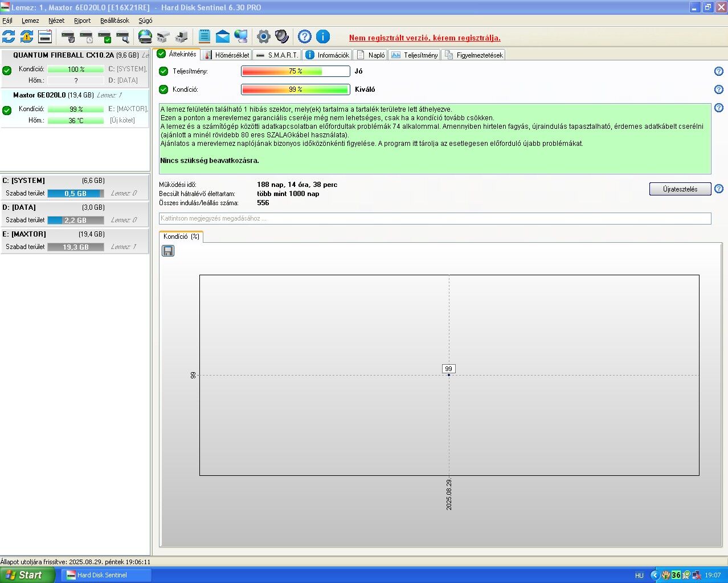This screenshot has height=583, width=728.
Task: Switch to the S.M.A.R.T. tab
Action: pos(277,55)
